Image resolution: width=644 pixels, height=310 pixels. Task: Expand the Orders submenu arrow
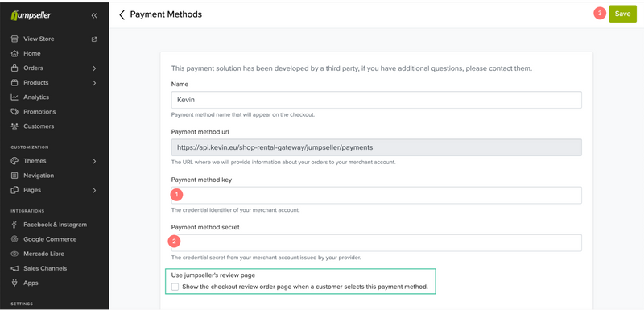[94, 68]
